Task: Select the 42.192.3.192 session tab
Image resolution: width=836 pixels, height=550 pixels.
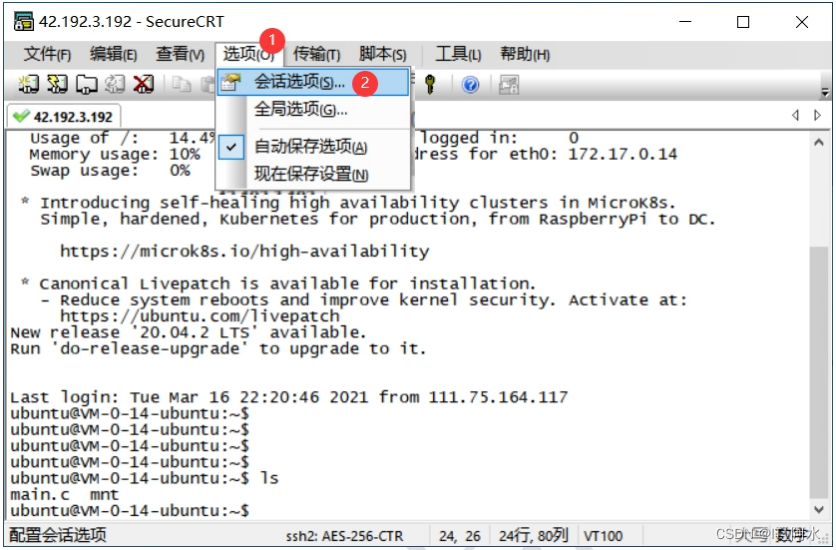Action: coord(65,116)
